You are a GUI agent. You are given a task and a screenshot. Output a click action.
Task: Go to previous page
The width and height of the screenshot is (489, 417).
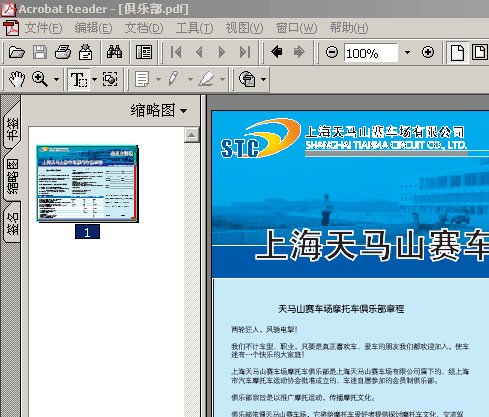point(199,52)
